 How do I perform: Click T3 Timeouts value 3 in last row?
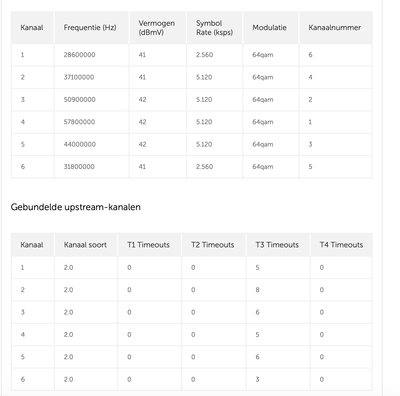click(257, 379)
